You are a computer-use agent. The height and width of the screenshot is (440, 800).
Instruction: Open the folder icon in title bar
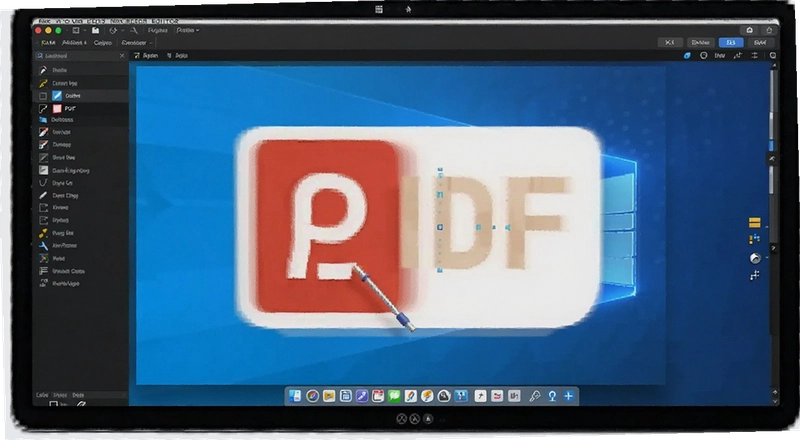pyautogui.click(x=95, y=31)
